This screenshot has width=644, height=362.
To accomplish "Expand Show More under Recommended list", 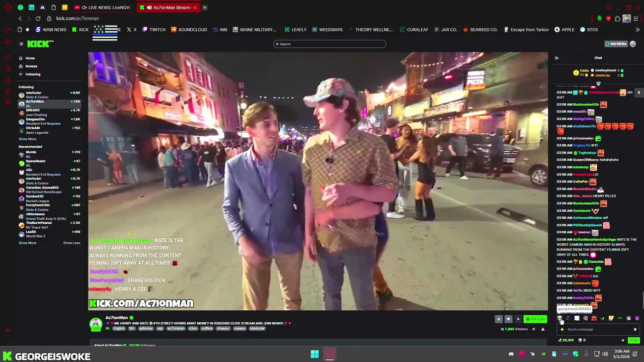I will [27, 243].
